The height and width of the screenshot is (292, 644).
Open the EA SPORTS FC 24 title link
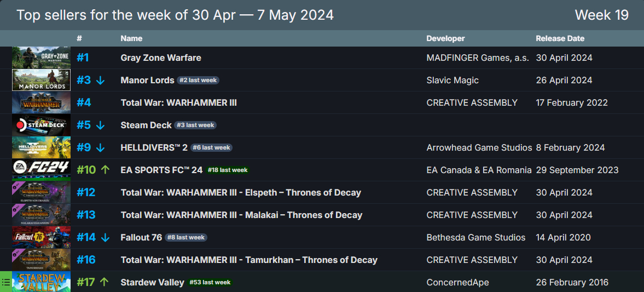point(162,170)
